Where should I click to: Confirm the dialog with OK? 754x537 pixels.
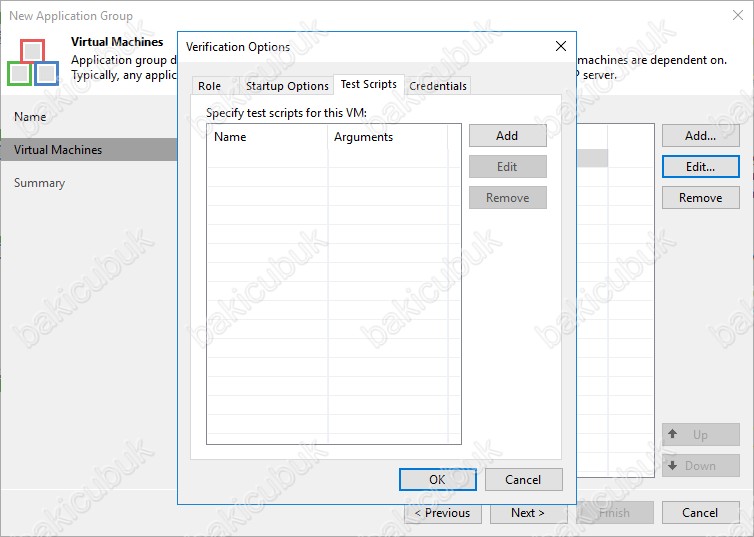point(438,479)
